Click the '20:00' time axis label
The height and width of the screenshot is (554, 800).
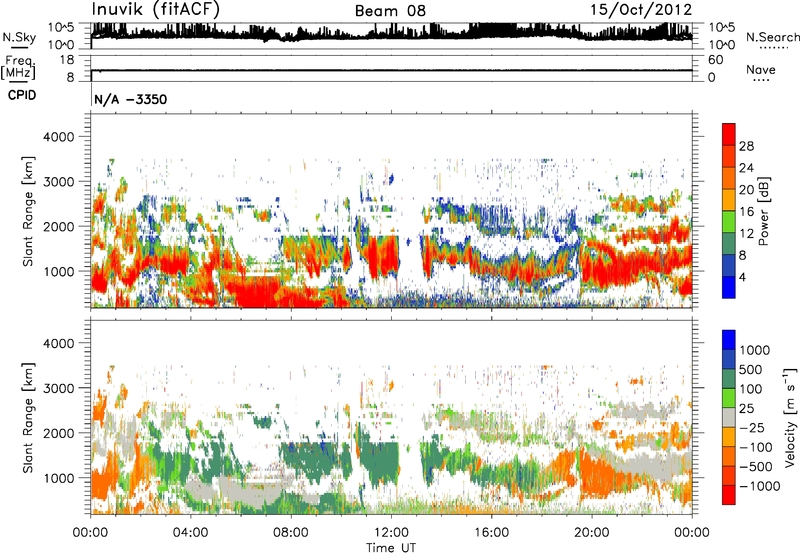click(591, 533)
